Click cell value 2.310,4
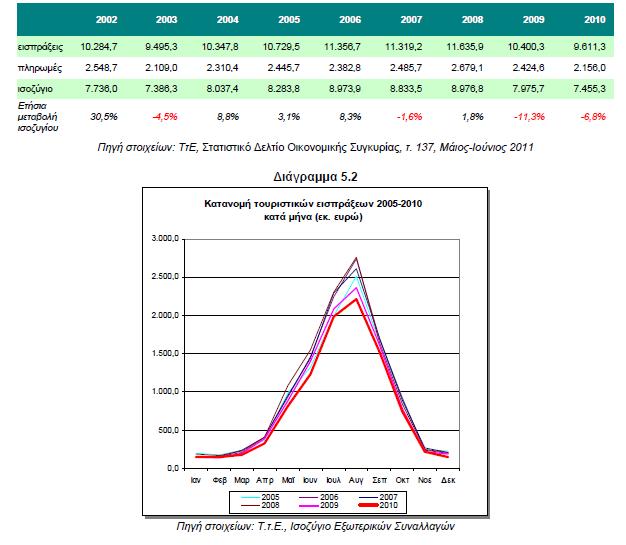The width and height of the screenshot is (626, 545). pos(222,67)
